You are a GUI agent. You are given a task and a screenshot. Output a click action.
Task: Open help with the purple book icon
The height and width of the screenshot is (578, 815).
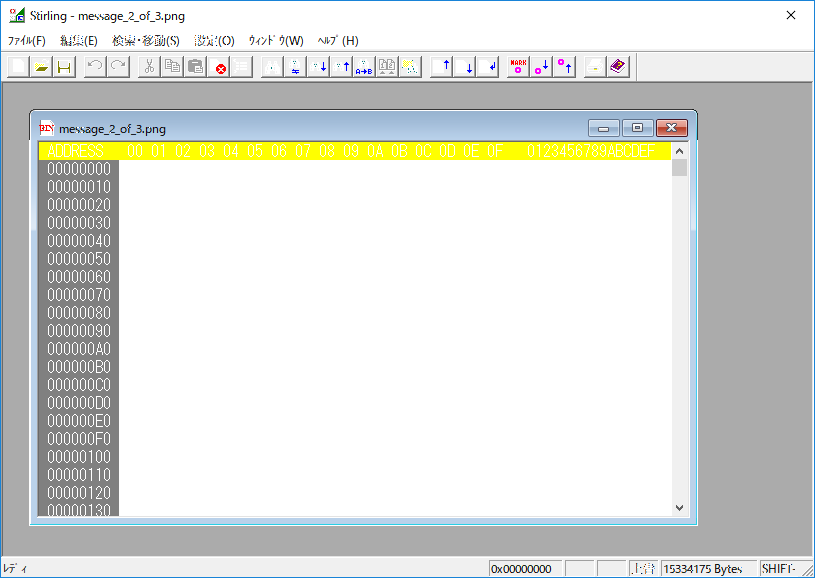[617, 67]
